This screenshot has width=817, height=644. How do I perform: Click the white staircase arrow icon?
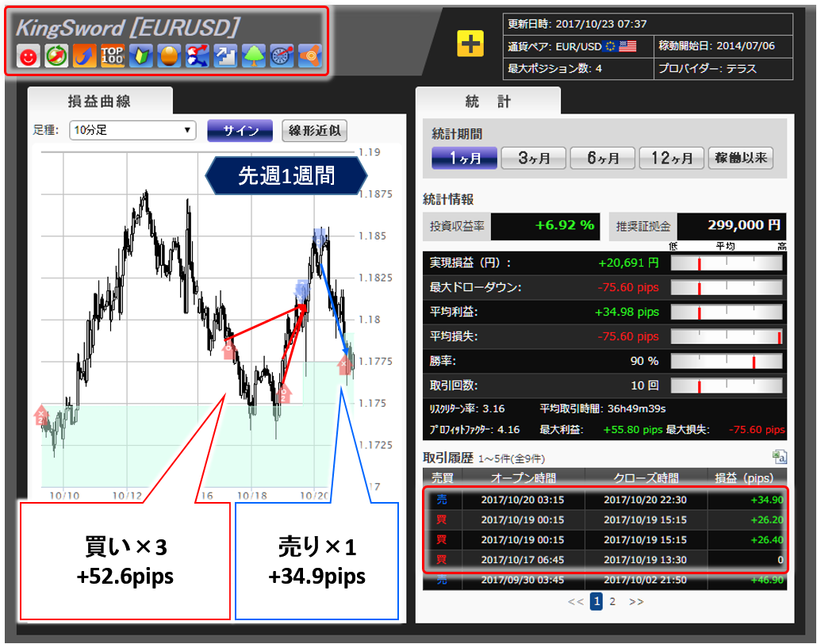[225, 56]
